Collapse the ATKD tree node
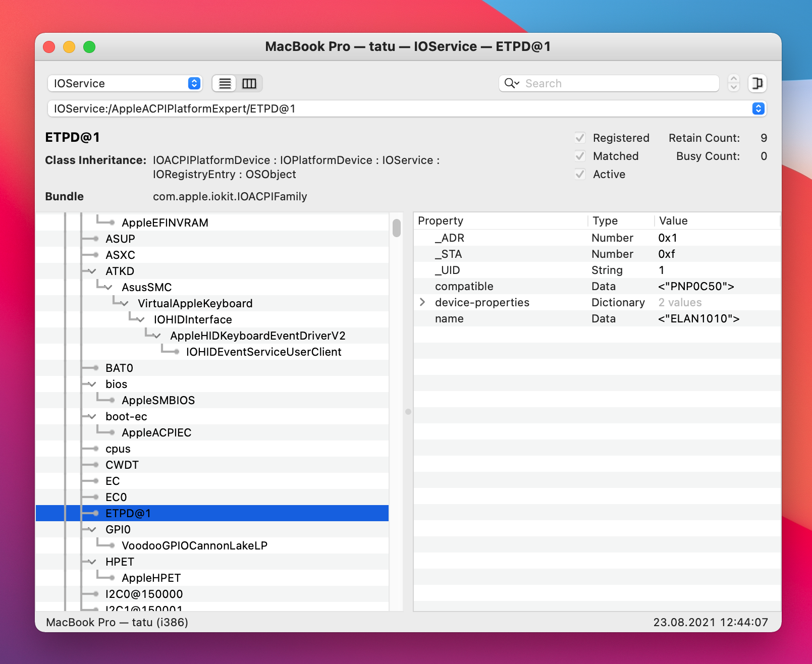This screenshot has height=664, width=812. pos(91,271)
